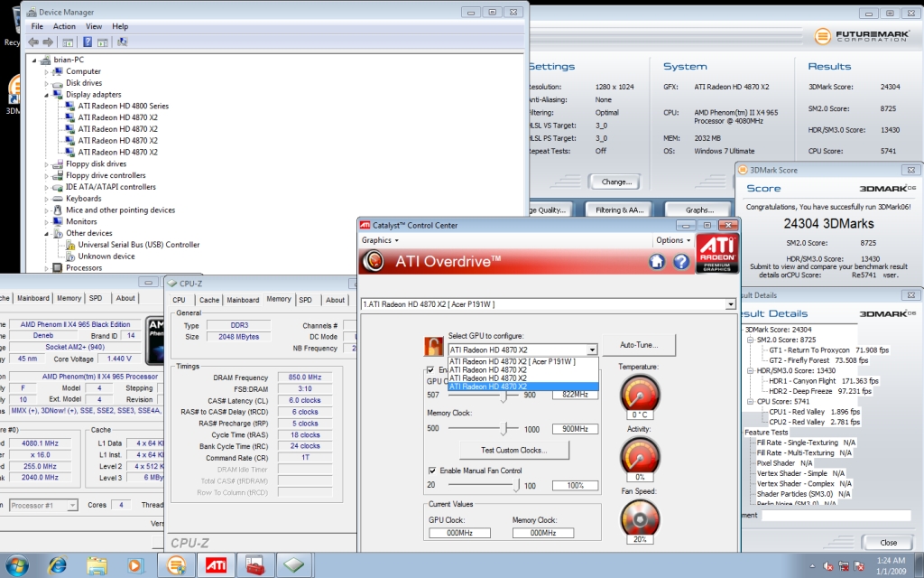Switch to the Futuremark 3DMark taskbar button
This screenshot has width=924, height=578.
coord(176,565)
